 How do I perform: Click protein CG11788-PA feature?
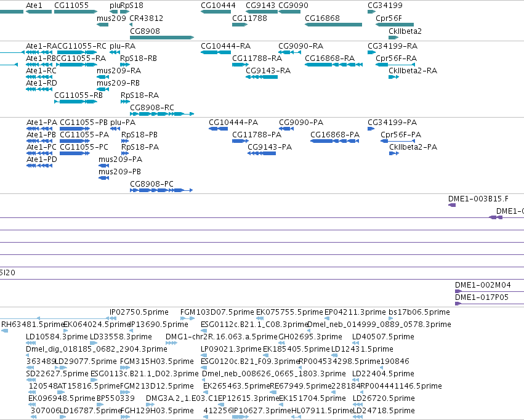(x=241, y=142)
